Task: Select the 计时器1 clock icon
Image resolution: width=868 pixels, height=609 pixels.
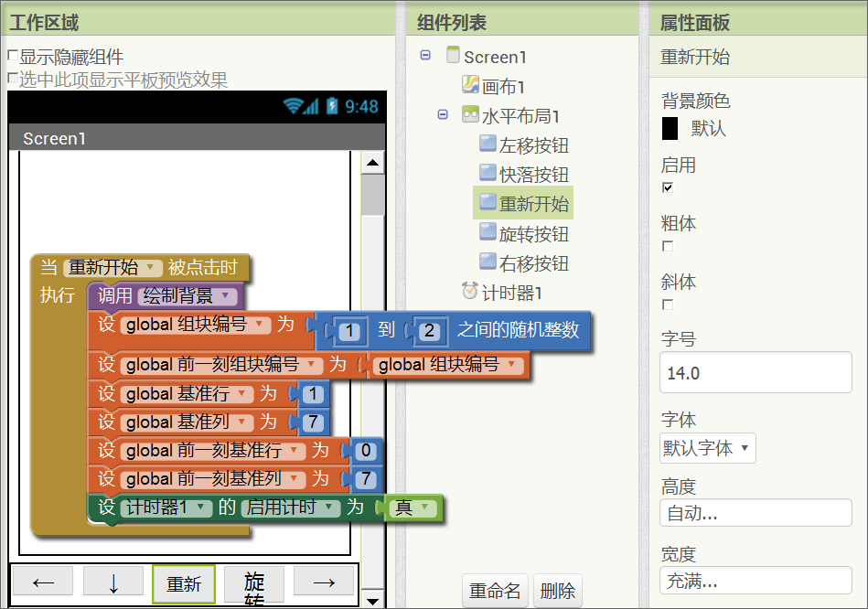Action: [x=470, y=292]
